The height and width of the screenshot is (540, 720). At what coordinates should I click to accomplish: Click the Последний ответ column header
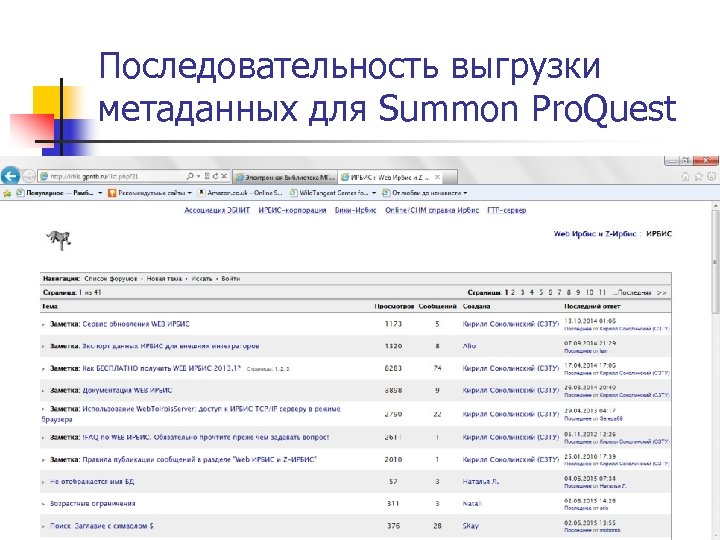click(592, 306)
